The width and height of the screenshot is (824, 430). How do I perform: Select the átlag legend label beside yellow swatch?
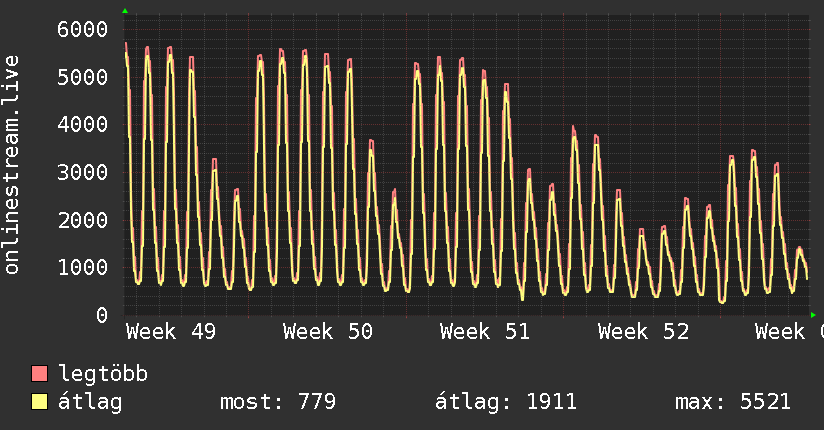91,402
